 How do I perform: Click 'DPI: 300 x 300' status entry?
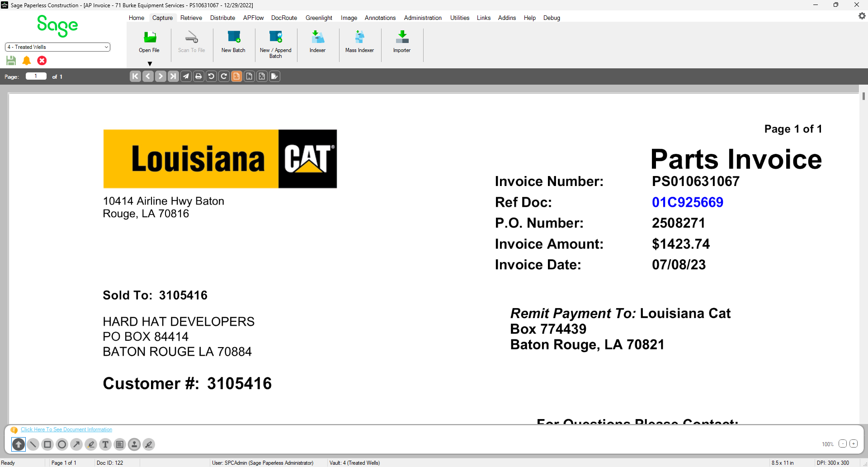point(833,463)
